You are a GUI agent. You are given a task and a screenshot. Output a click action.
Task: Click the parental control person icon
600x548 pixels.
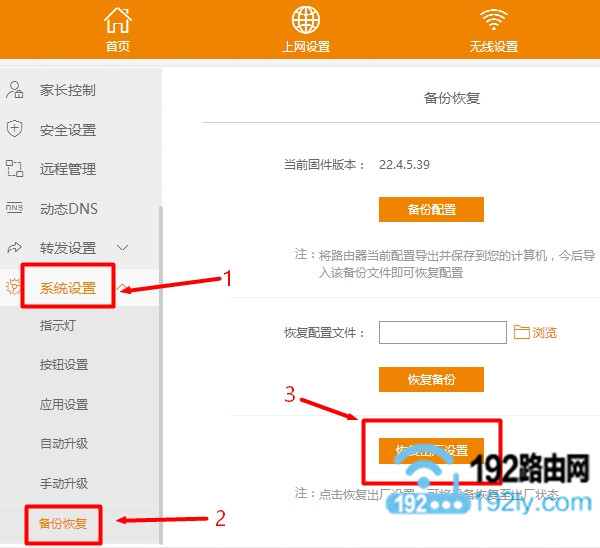(15, 90)
